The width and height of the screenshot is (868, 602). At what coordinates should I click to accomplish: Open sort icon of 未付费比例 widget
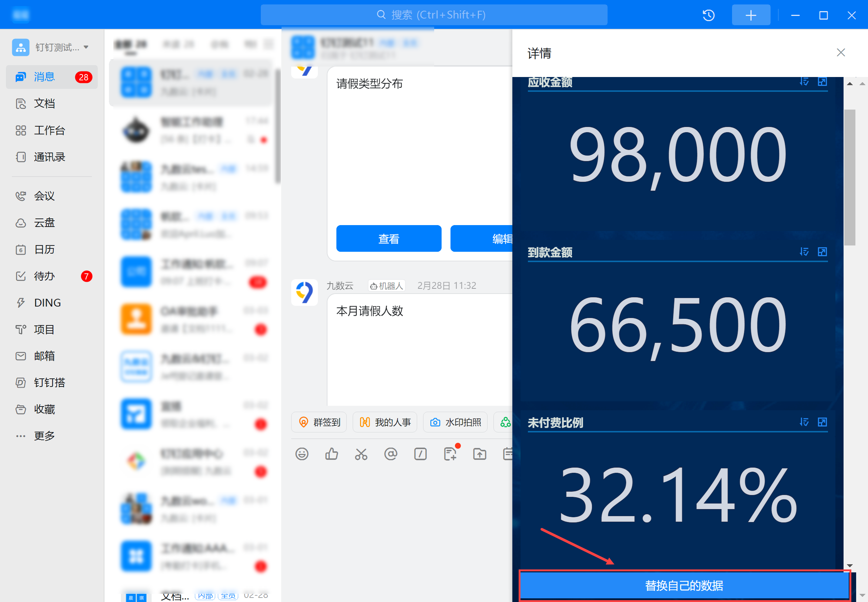click(804, 422)
